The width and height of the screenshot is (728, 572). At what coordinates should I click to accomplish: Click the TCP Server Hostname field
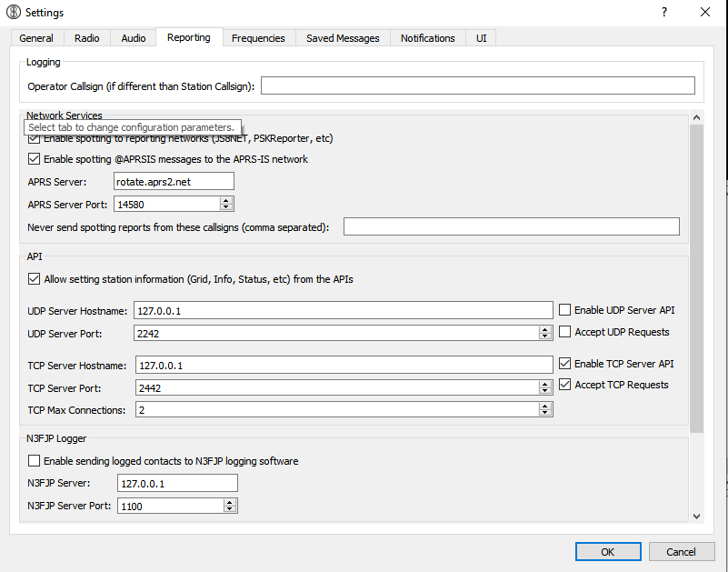[344, 365]
